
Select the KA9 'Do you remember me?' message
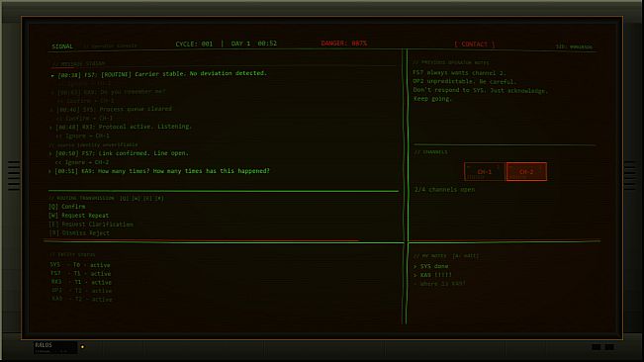[x=111, y=92]
